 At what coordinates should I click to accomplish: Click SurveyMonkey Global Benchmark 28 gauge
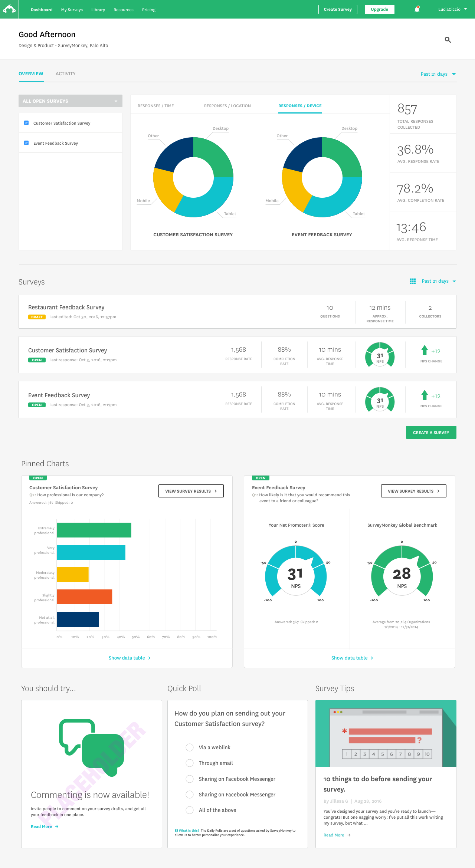[402, 571]
